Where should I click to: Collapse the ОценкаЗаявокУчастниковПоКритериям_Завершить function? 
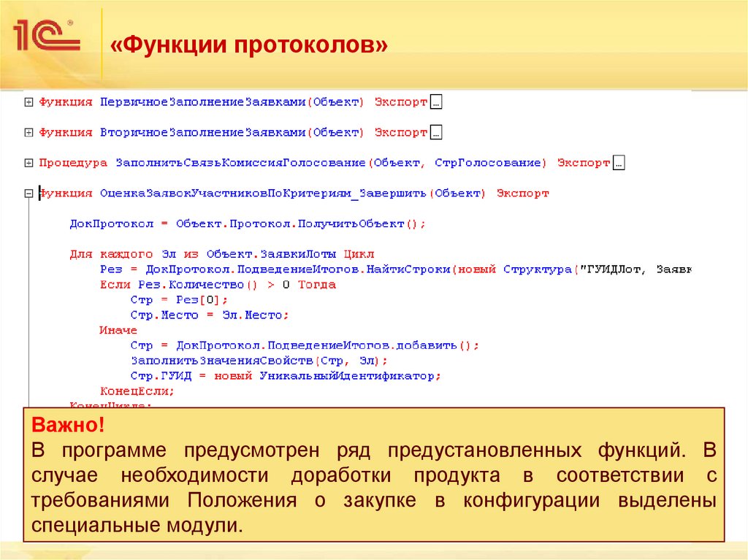coord(28,193)
